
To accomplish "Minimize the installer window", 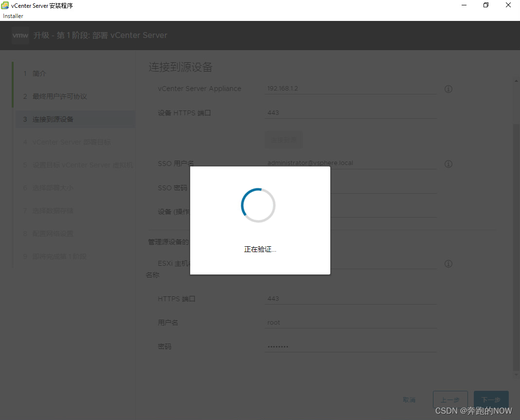I will click(x=464, y=5).
